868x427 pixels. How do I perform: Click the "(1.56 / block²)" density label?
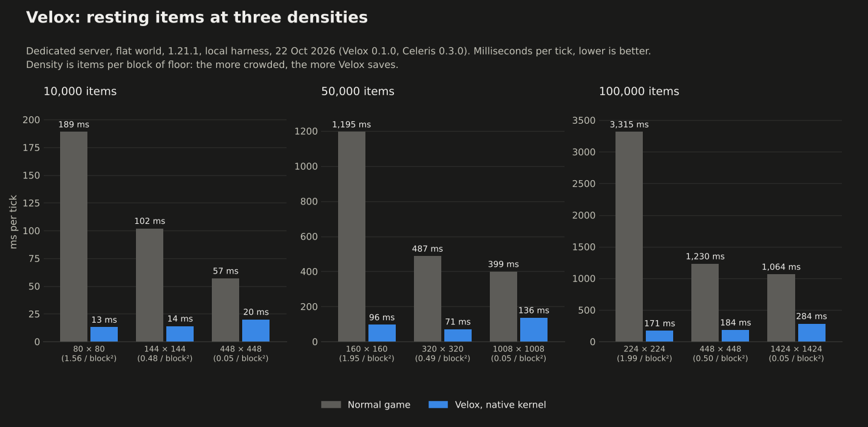tap(89, 358)
